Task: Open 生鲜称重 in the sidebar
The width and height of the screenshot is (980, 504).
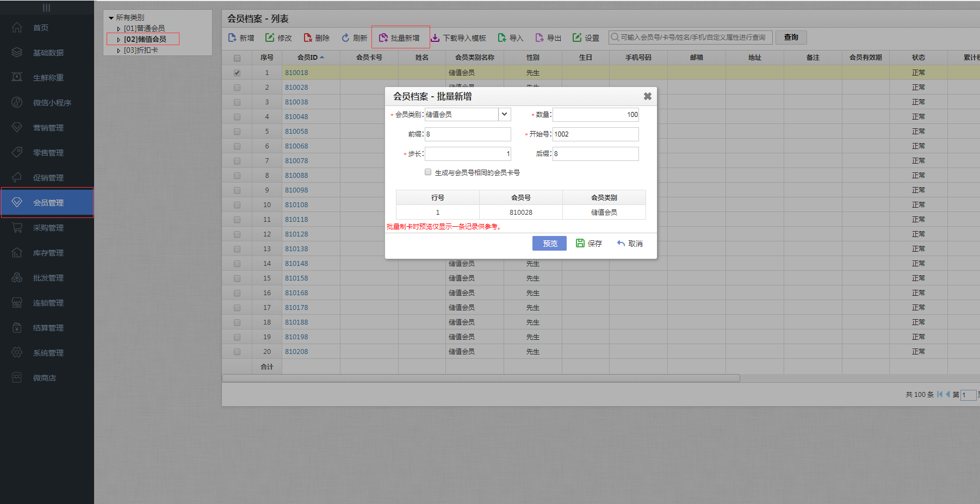Action: click(x=48, y=78)
